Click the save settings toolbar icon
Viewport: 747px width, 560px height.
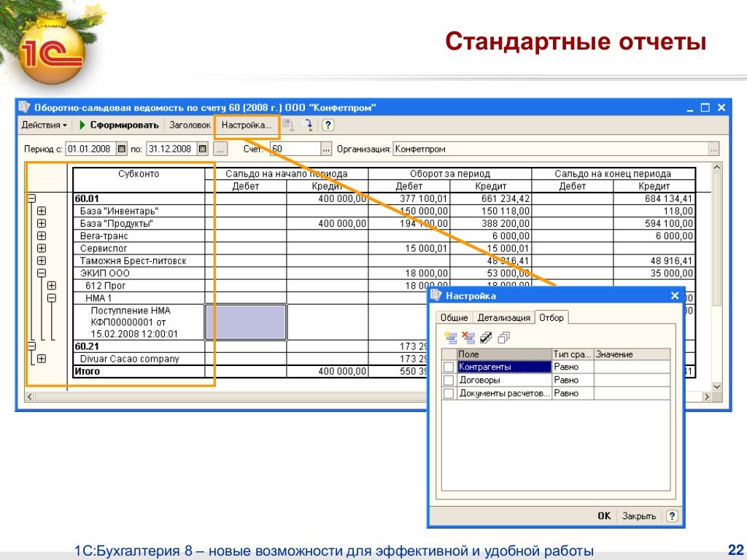[x=307, y=125]
